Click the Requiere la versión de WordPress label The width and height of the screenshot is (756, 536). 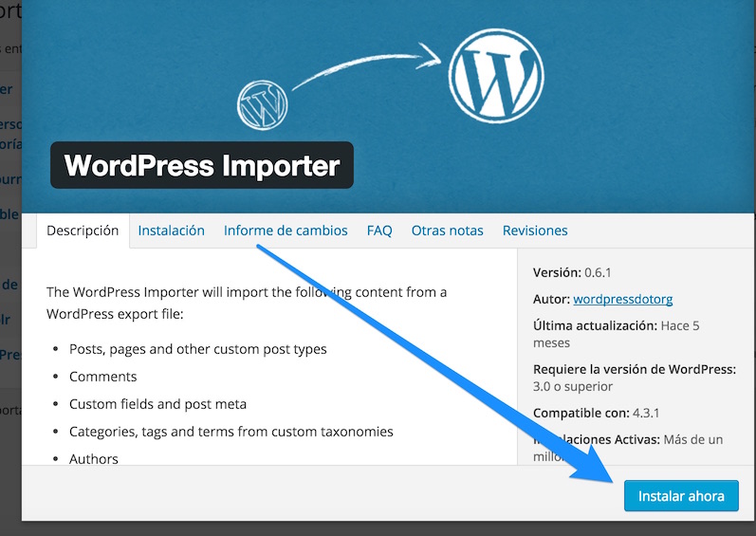[635, 369]
